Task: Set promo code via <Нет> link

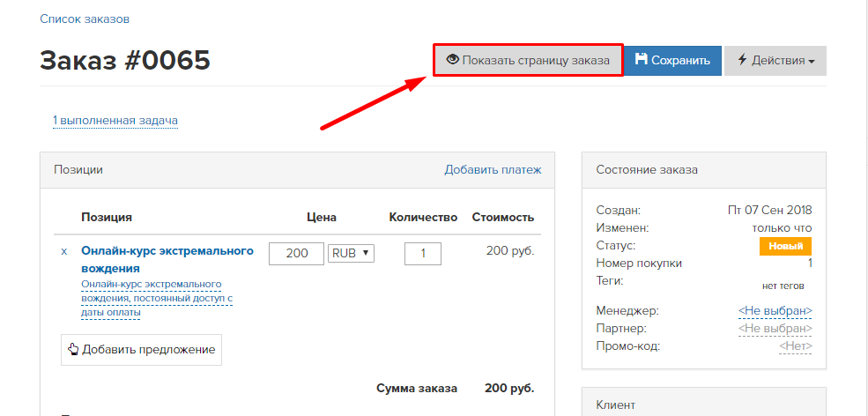Action: (x=796, y=346)
